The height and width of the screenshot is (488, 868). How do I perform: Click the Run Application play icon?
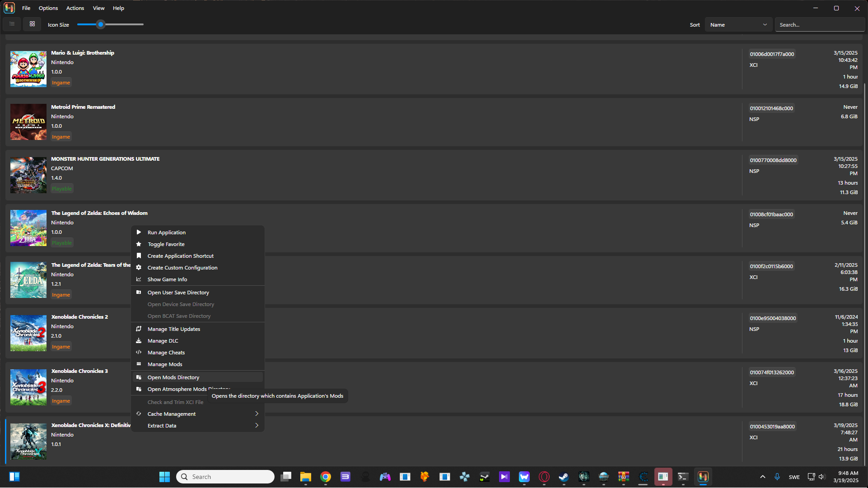tap(139, 232)
